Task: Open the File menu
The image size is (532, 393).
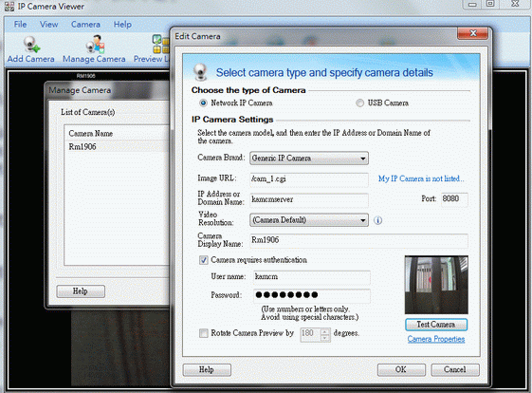Action: [20, 25]
